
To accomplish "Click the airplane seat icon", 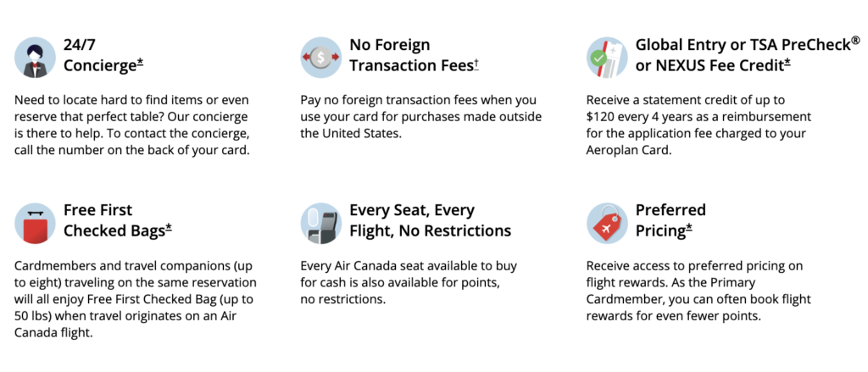I will [321, 222].
